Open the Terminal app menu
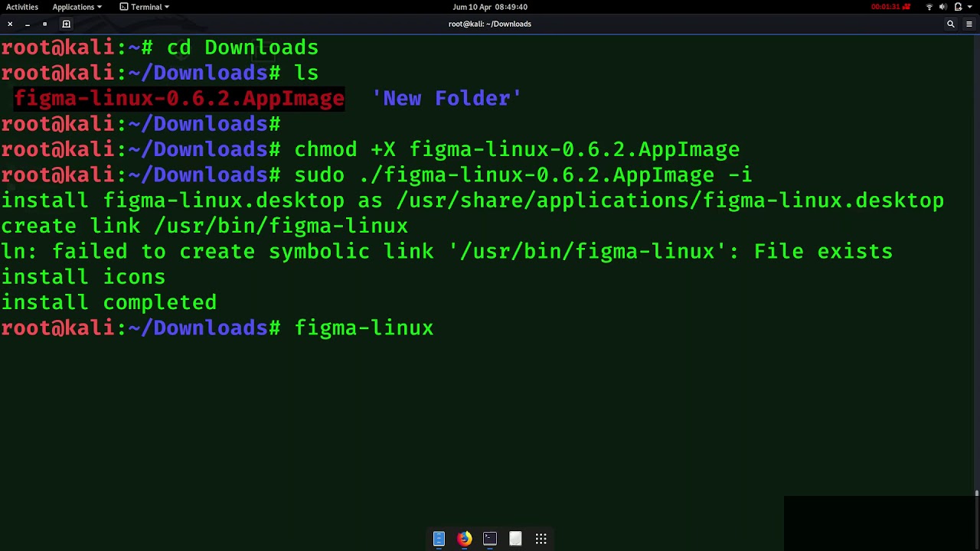Screen dimensions: 980x551 [x=145, y=7]
